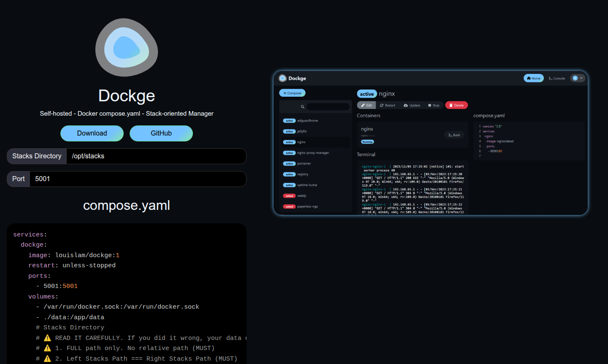The image size is (608, 364).
Task: Click the small Dockge logo in preview header
Action: click(283, 78)
